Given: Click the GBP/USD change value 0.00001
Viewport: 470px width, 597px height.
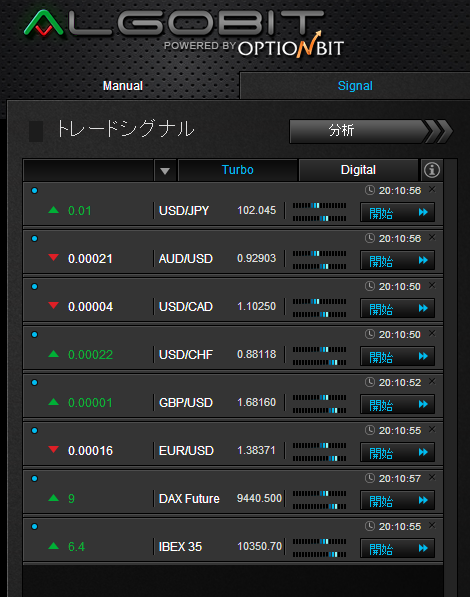Looking at the screenshot, I should click(90, 403).
